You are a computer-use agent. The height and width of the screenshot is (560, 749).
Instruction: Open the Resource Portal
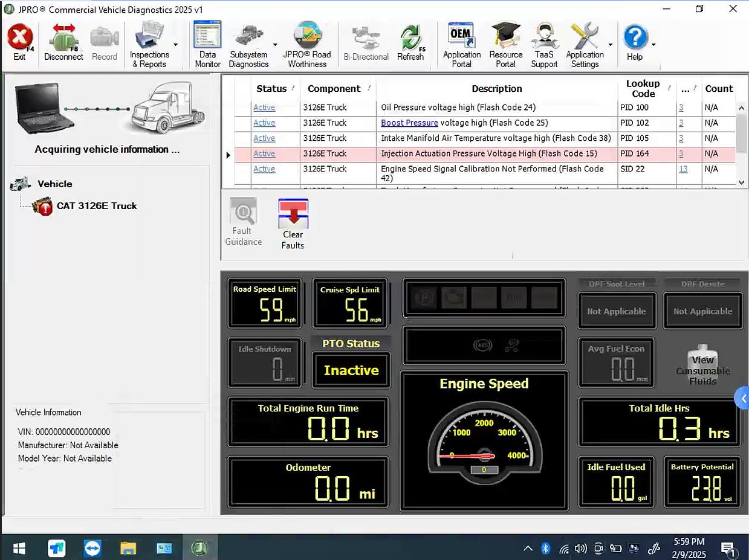tap(505, 41)
